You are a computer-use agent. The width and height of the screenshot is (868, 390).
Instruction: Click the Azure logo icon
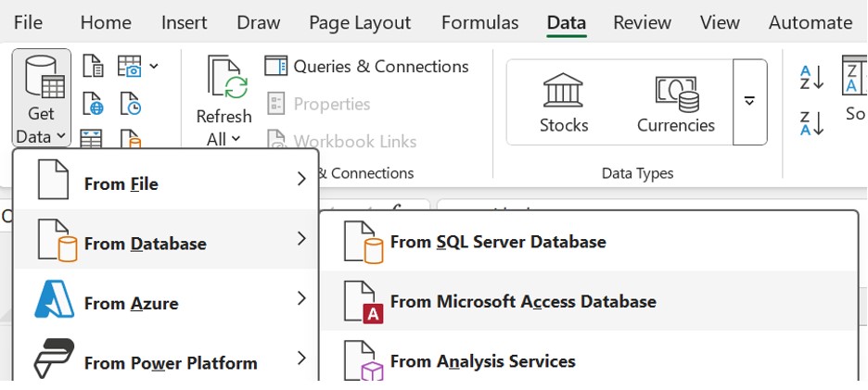(54, 299)
